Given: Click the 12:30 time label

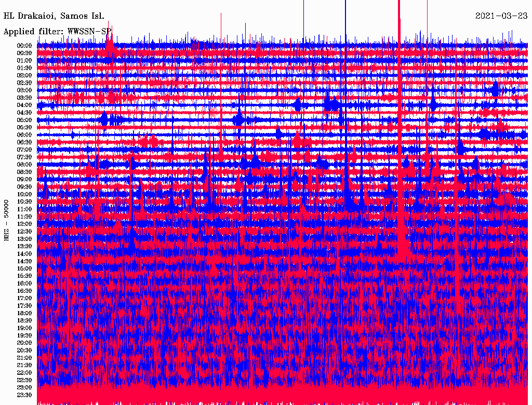Looking at the screenshot, I should (x=24, y=232).
